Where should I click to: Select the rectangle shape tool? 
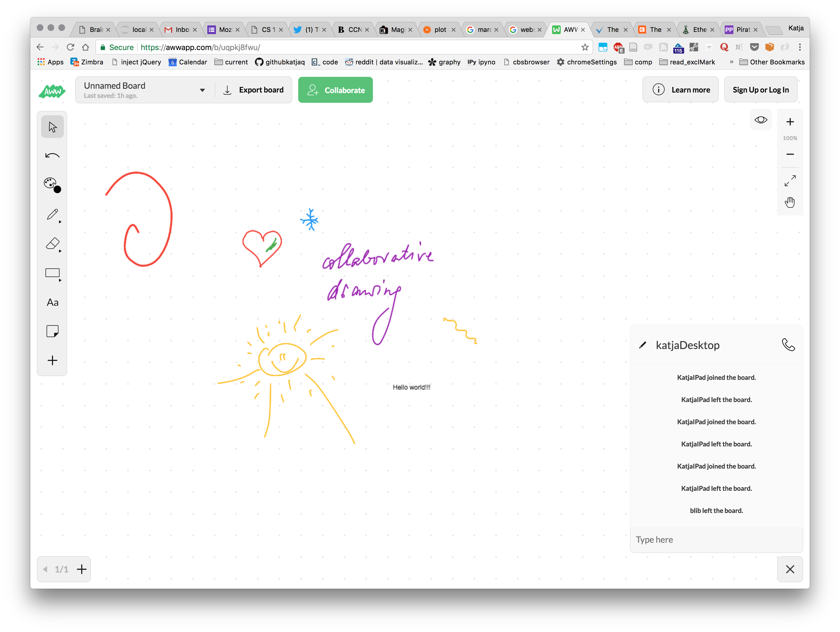(x=52, y=273)
